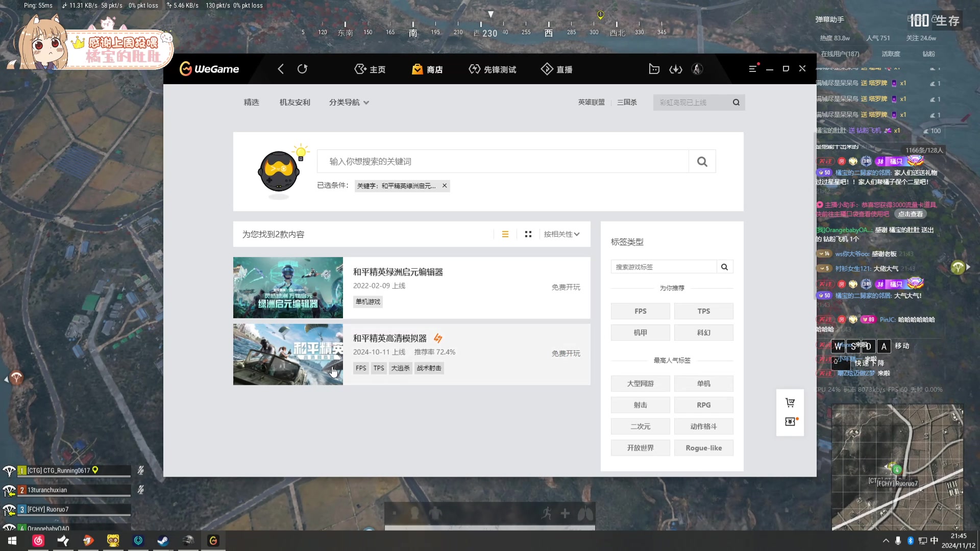The width and height of the screenshot is (980, 551).
Task: Open the download center icon
Action: (676, 68)
